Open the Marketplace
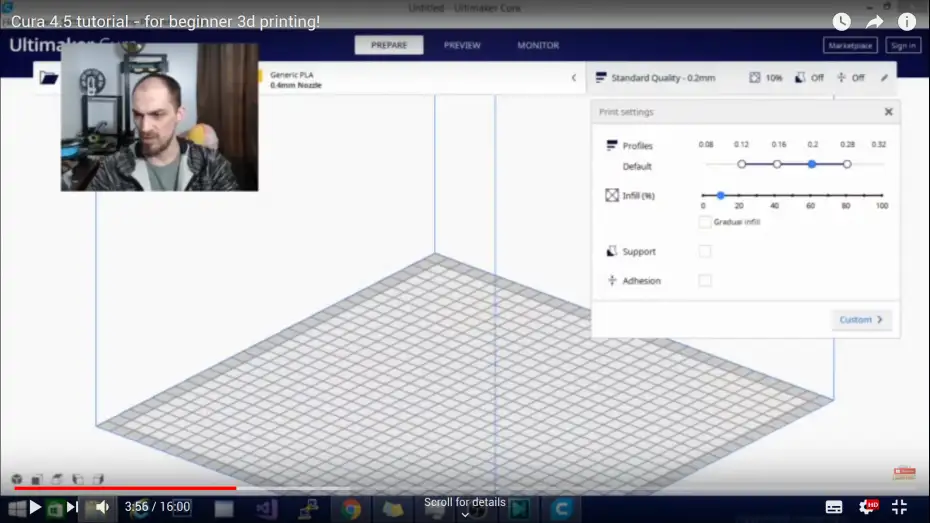 click(850, 45)
